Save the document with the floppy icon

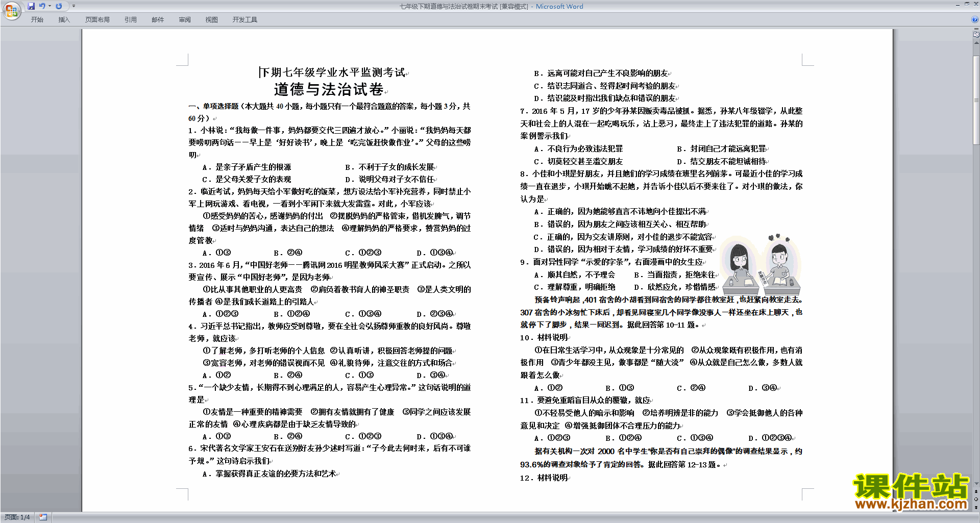click(x=31, y=6)
